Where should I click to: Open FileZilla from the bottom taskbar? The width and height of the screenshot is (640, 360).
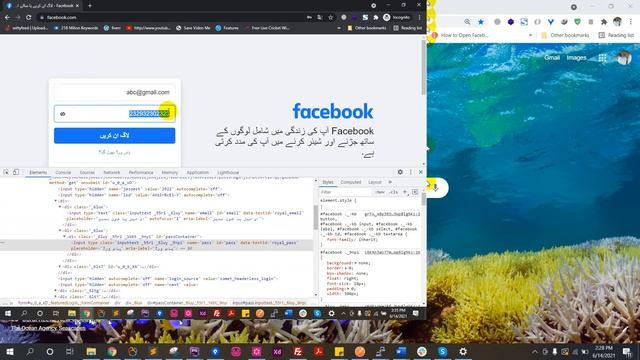[x=298, y=351]
